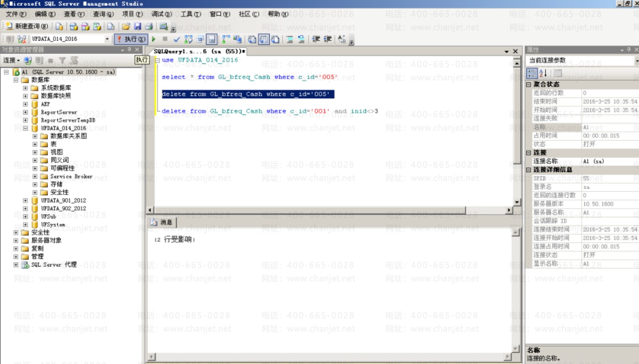Close the Object Explorer panel

pyautogui.click(x=137, y=50)
